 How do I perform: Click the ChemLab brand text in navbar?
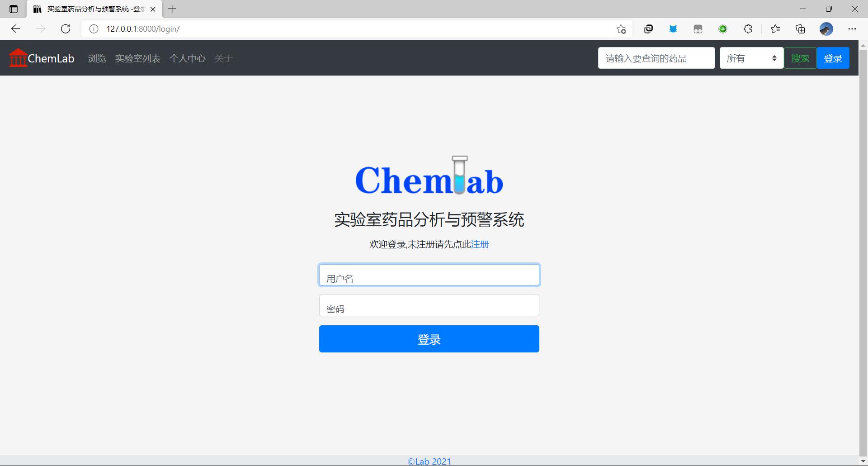[51, 58]
